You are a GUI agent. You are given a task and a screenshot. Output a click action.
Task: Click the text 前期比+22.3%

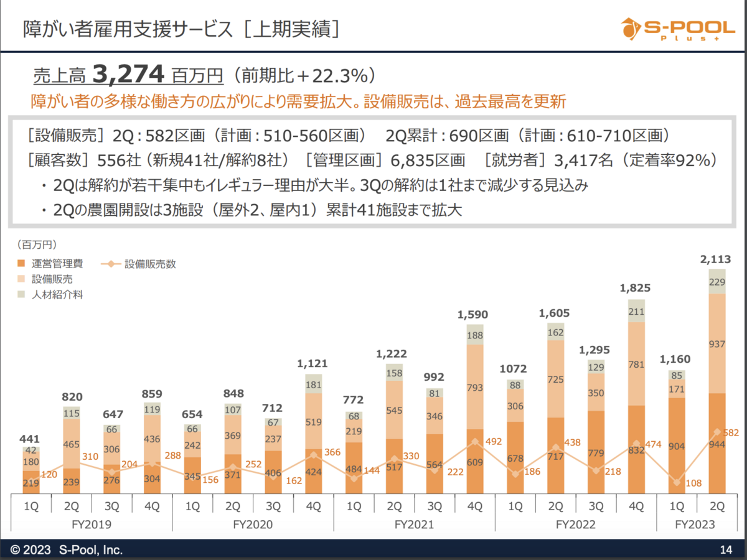pos(306,75)
